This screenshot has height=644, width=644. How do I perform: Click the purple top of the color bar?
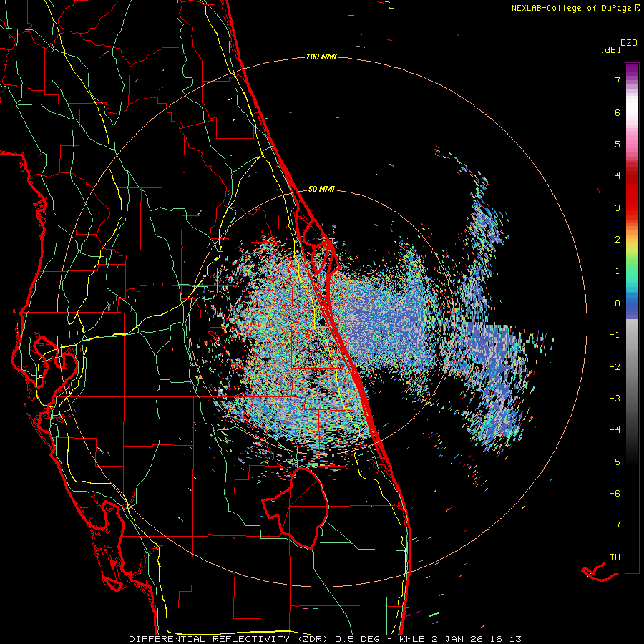pos(632,70)
